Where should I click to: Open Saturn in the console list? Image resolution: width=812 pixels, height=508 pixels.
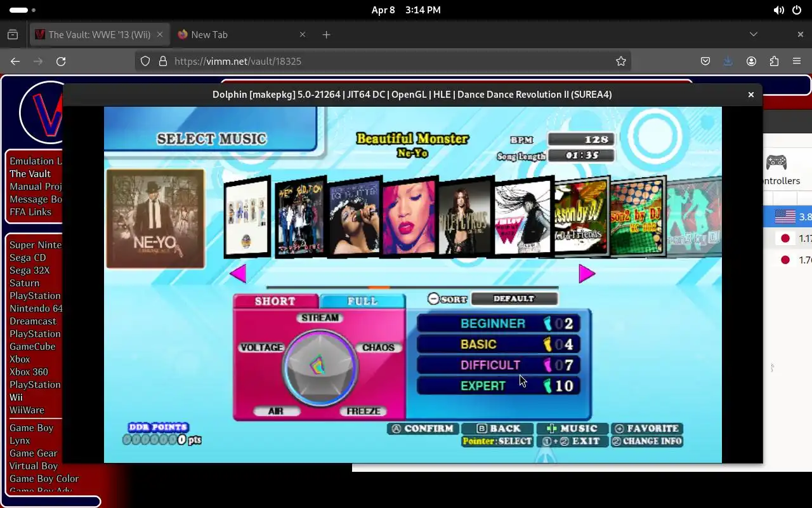(x=24, y=283)
